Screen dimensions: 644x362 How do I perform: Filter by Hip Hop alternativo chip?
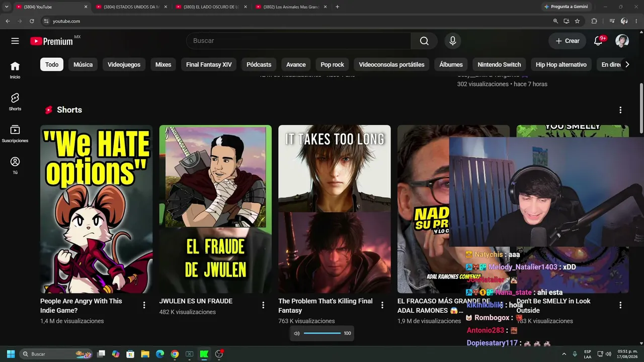[x=561, y=64]
